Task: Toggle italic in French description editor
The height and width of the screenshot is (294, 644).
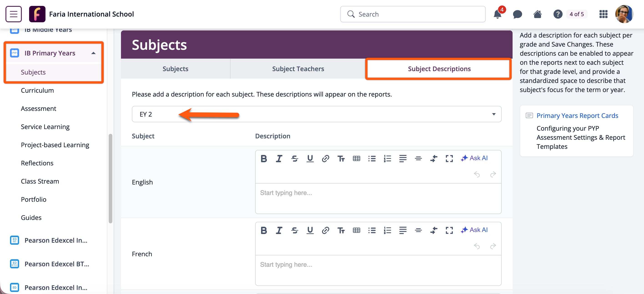Action: [x=279, y=230]
